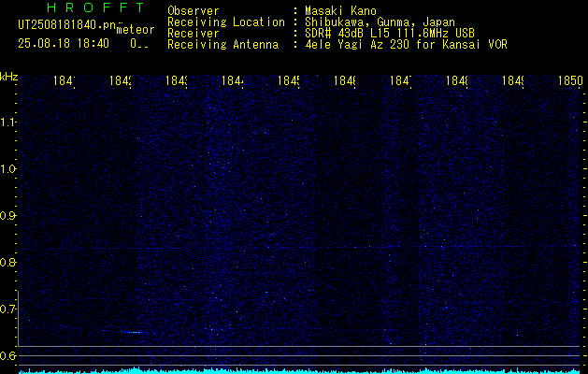
Task: Click the 1848 time axis marker
Action: point(457,80)
